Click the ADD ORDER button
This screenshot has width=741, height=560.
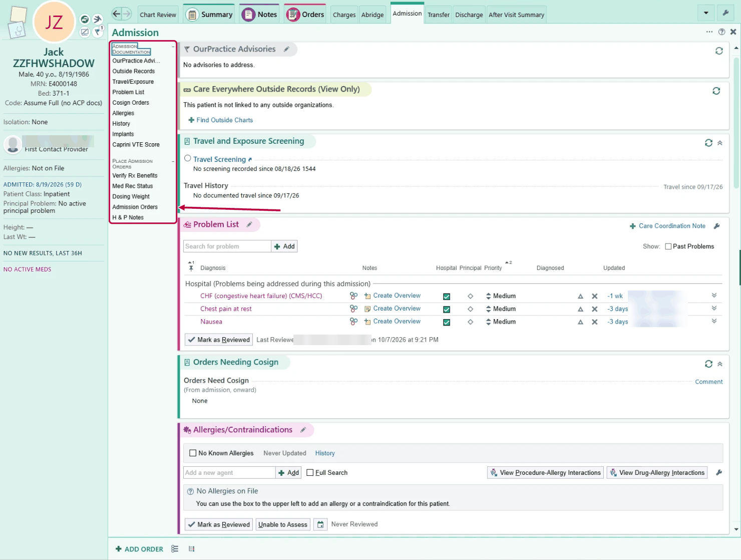[139, 549]
